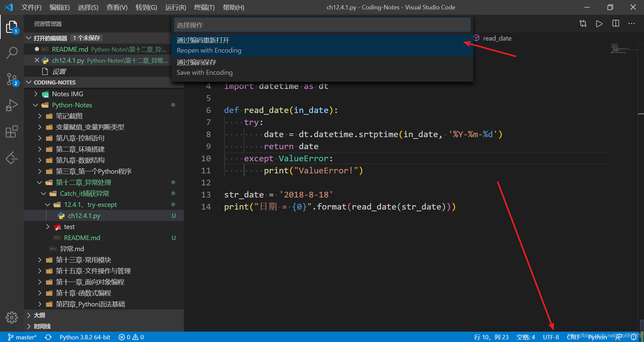Click the compare changes icon in editor toolbar
Image resolution: width=644 pixels, height=342 pixels.
pos(583,23)
